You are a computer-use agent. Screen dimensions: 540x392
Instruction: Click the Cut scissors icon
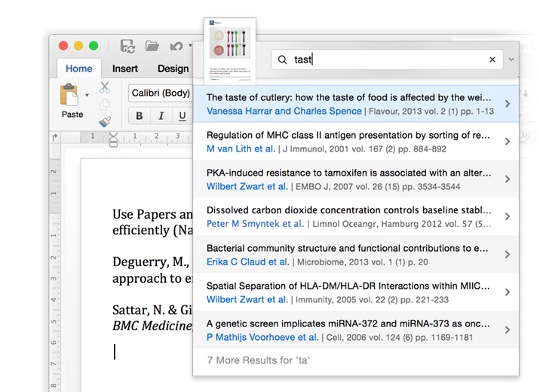click(105, 87)
